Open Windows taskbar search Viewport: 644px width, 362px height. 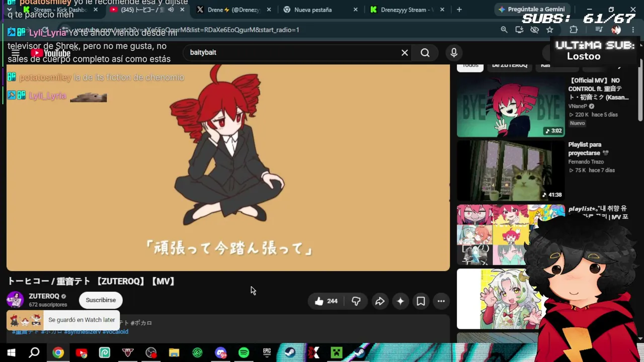tap(34, 352)
